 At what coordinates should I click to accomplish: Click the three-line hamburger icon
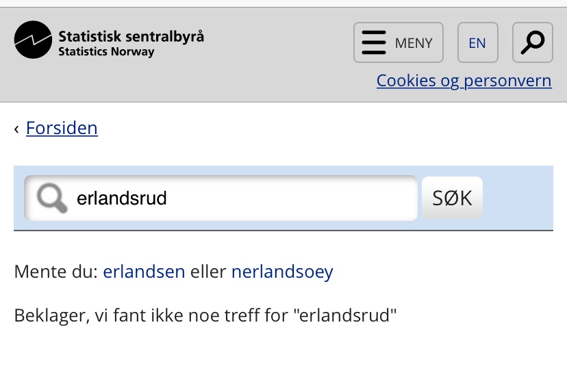click(x=374, y=43)
